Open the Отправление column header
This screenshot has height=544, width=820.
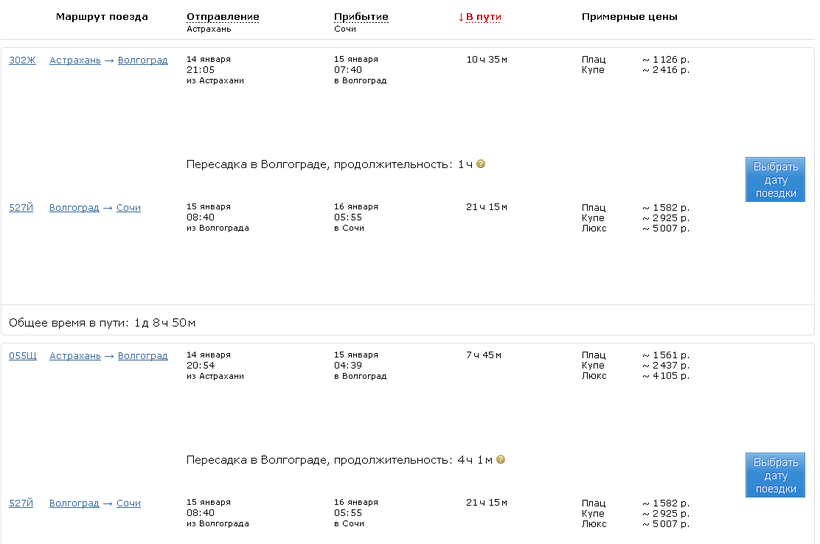point(222,17)
